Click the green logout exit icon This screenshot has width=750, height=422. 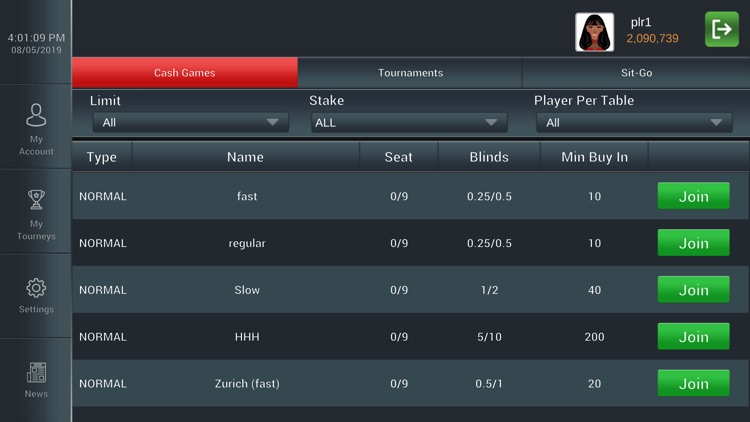[722, 29]
